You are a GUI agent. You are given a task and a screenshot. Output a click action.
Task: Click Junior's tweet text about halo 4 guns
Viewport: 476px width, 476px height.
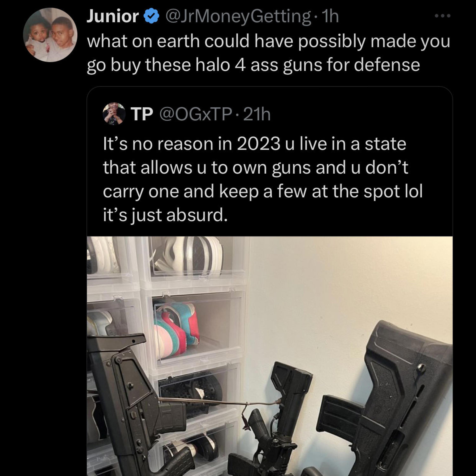tap(269, 53)
